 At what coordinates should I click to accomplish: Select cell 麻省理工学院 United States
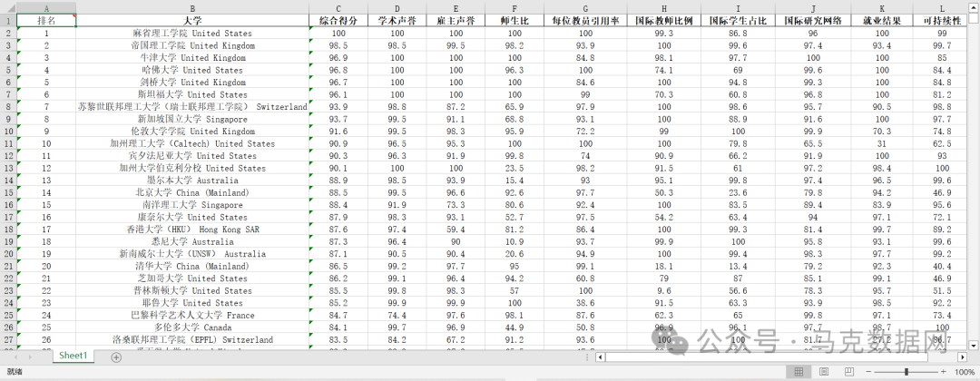point(192,33)
